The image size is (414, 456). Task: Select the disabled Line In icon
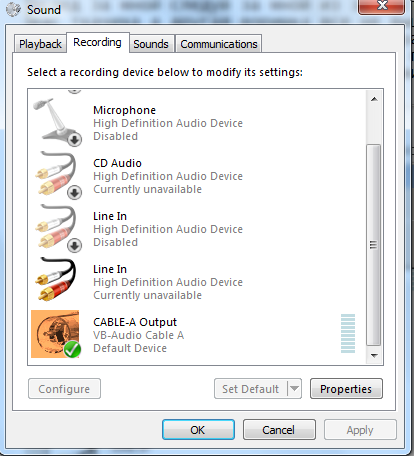(x=57, y=228)
